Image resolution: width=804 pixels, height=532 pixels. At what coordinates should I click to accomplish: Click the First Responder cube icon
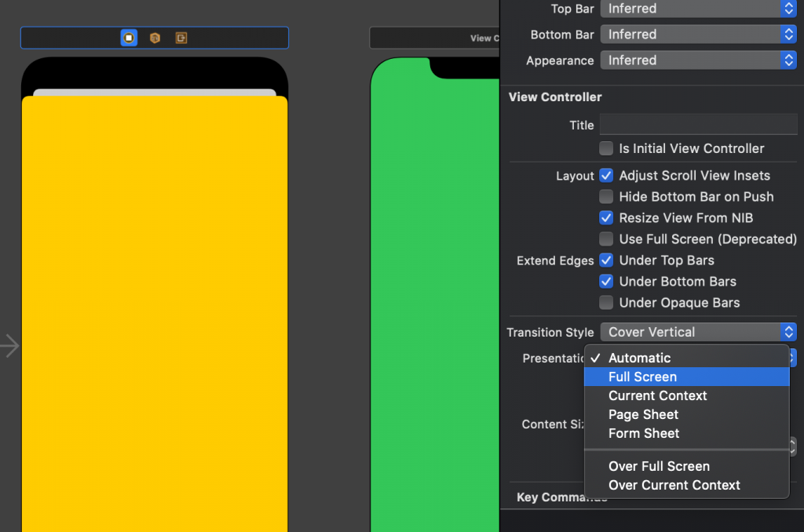[155, 38]
